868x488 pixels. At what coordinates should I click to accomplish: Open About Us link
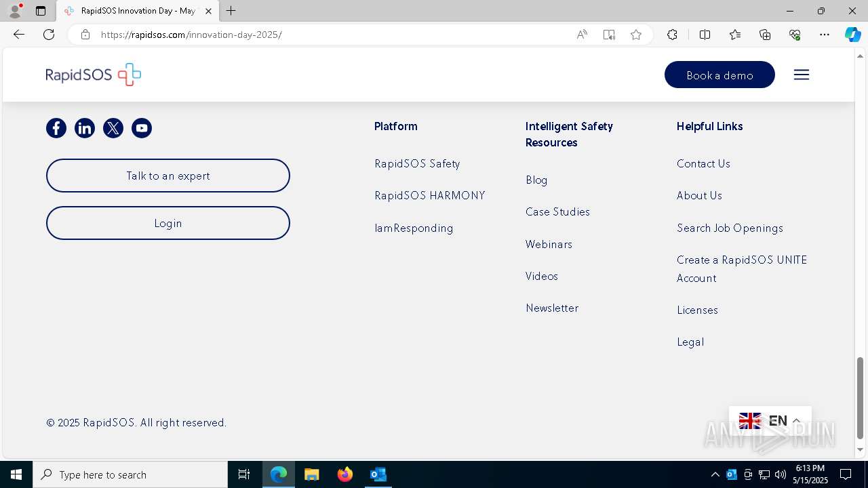pos(699,195)
